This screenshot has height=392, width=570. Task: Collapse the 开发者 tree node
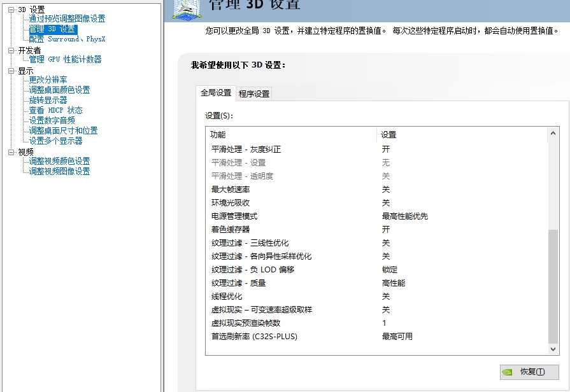[11, 50]
